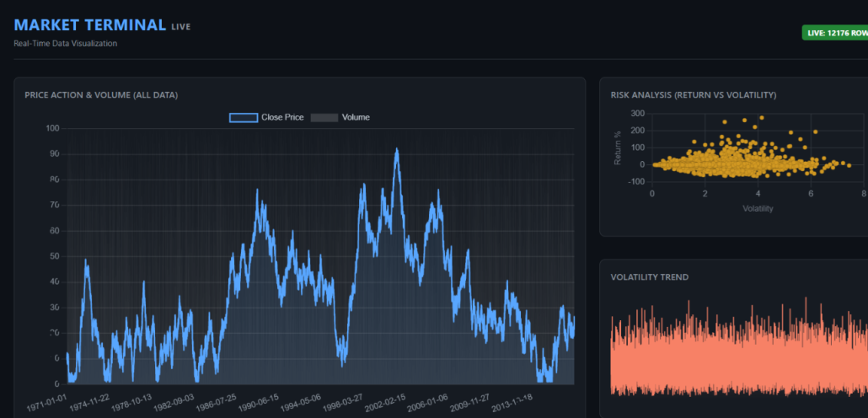The image size is (868, 418).
Task: Click the Return % y-axis title
Action: (618, 148)
